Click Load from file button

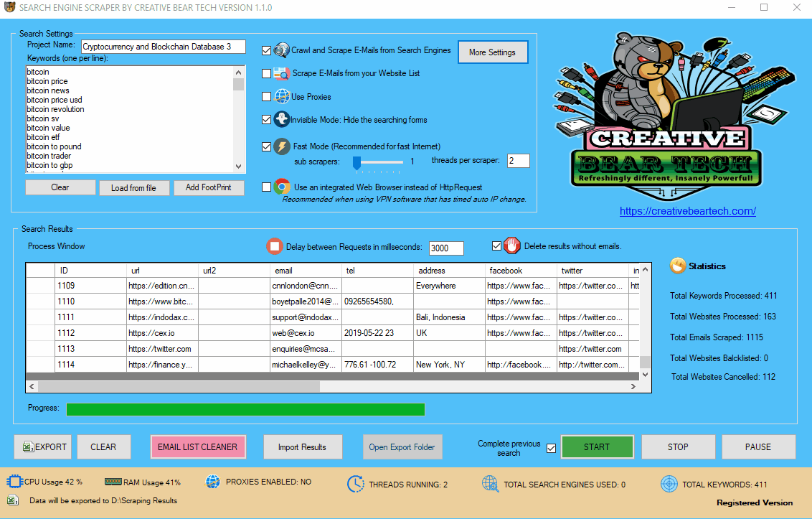[x=133, y=187]
